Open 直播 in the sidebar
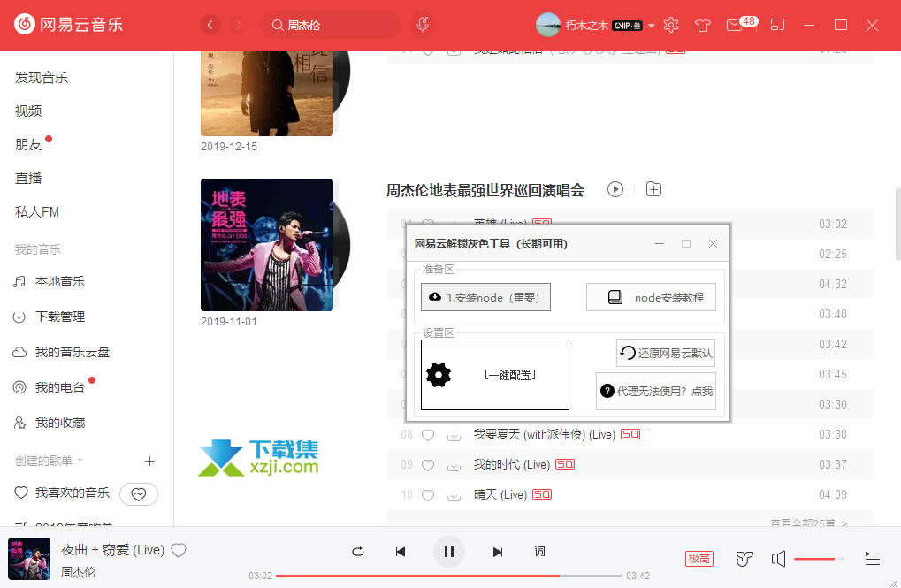This screenshot has height=588, width=901. [x=28, y=179]
